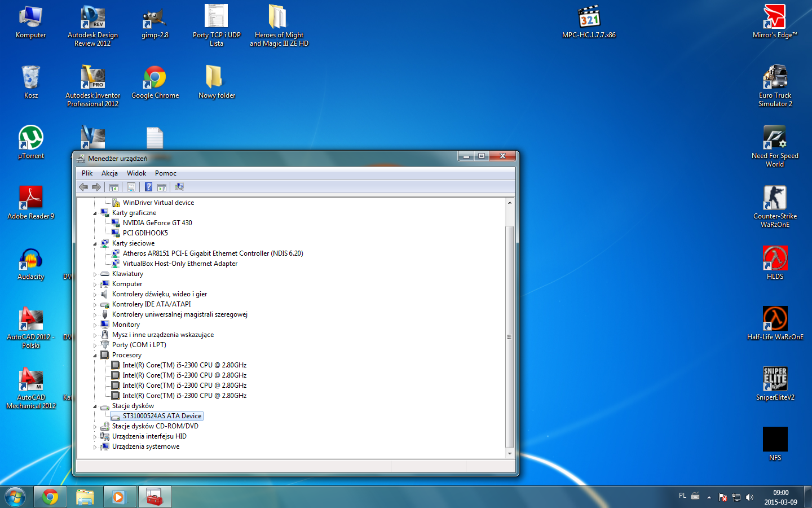Expand Porty (COM i LPT)

coord(95,345)
